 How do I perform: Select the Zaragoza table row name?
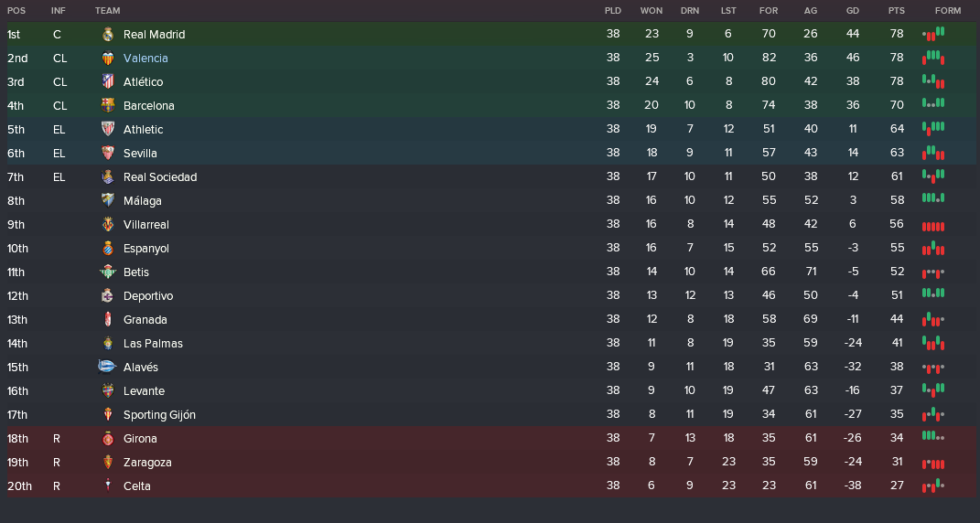click(147, 463)
